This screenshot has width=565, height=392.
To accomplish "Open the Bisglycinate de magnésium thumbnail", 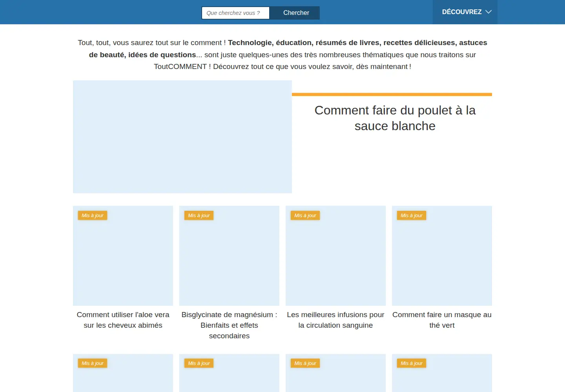I will [229, 256].
